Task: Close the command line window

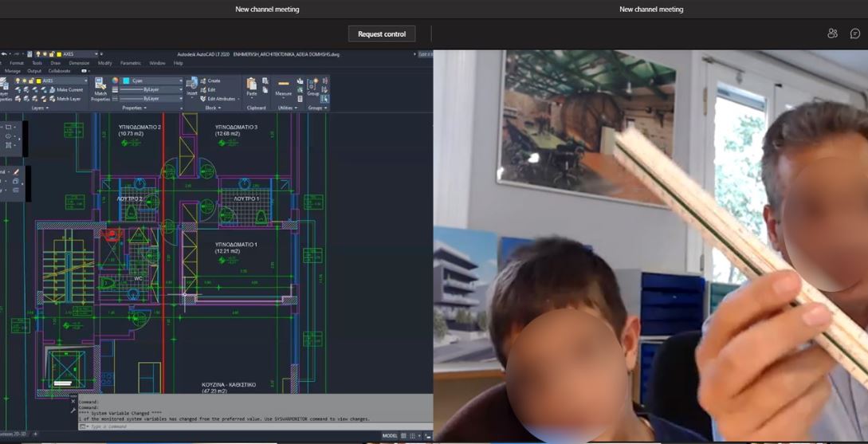Action: 73,401
